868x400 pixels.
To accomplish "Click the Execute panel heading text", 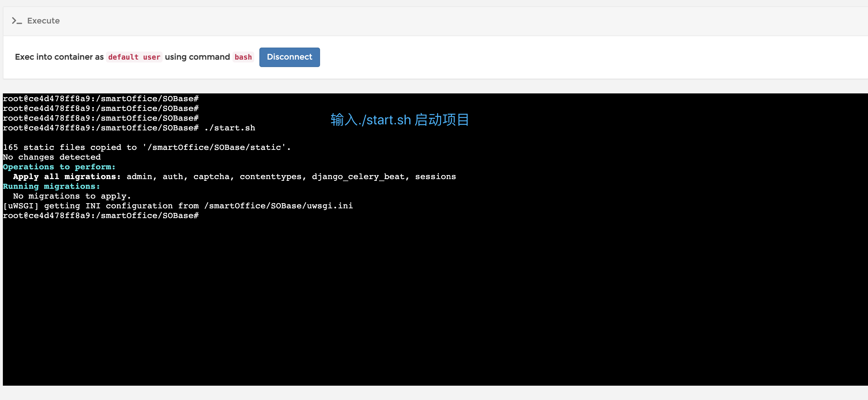I will click(44, 21).
